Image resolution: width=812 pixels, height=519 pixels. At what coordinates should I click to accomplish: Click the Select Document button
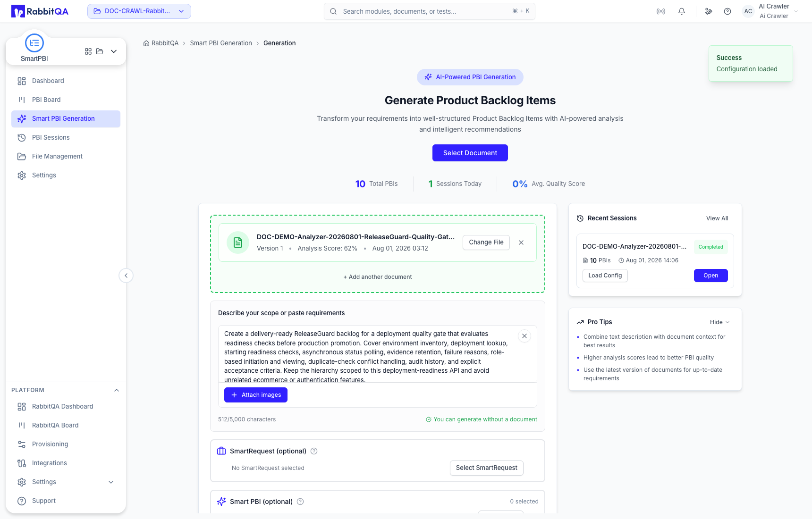pyautogui.click(x=470, y=153)
